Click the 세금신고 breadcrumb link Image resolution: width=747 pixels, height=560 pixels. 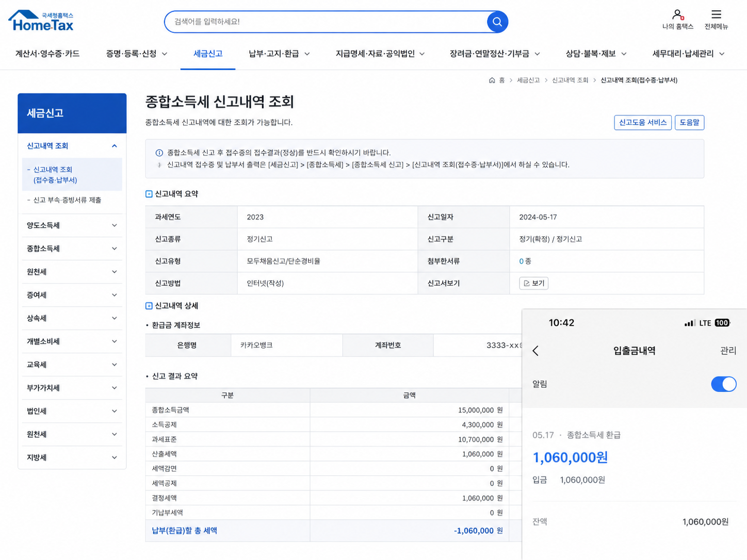[x=528, y=80]
